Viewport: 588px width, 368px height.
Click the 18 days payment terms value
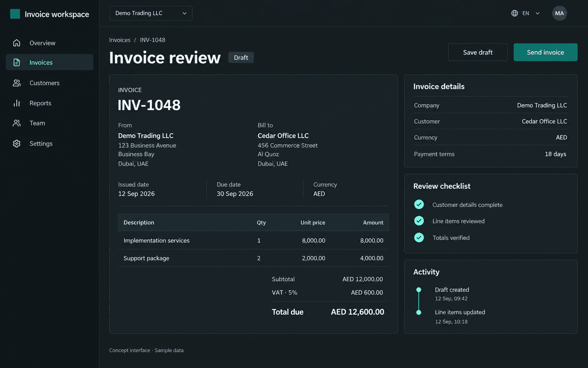coord(555,154)
